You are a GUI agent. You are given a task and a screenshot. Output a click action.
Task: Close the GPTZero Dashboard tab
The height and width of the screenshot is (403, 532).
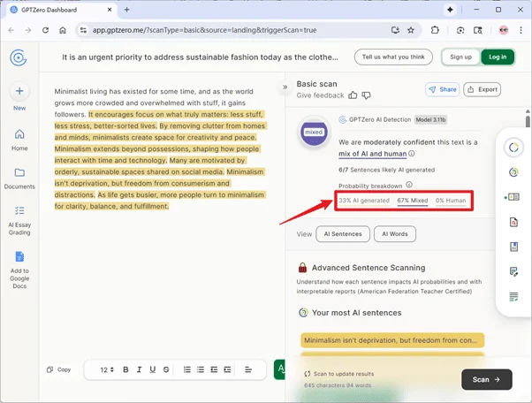(110, 10)
